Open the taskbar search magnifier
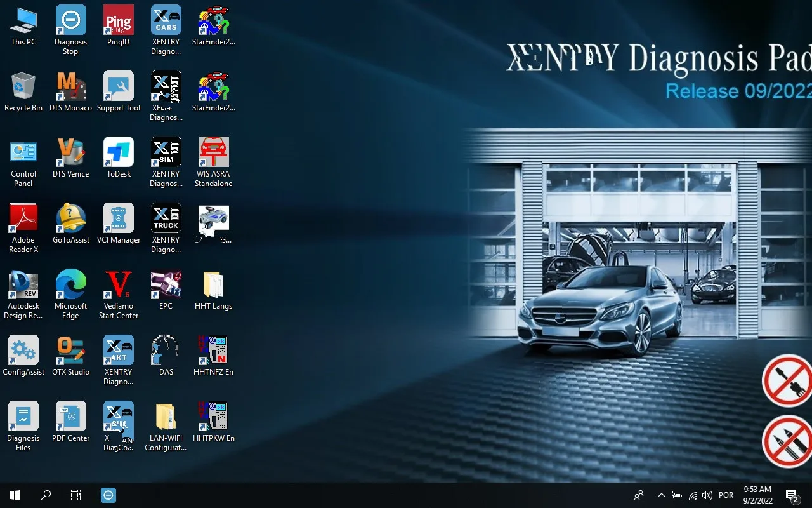 pos(46,495)
